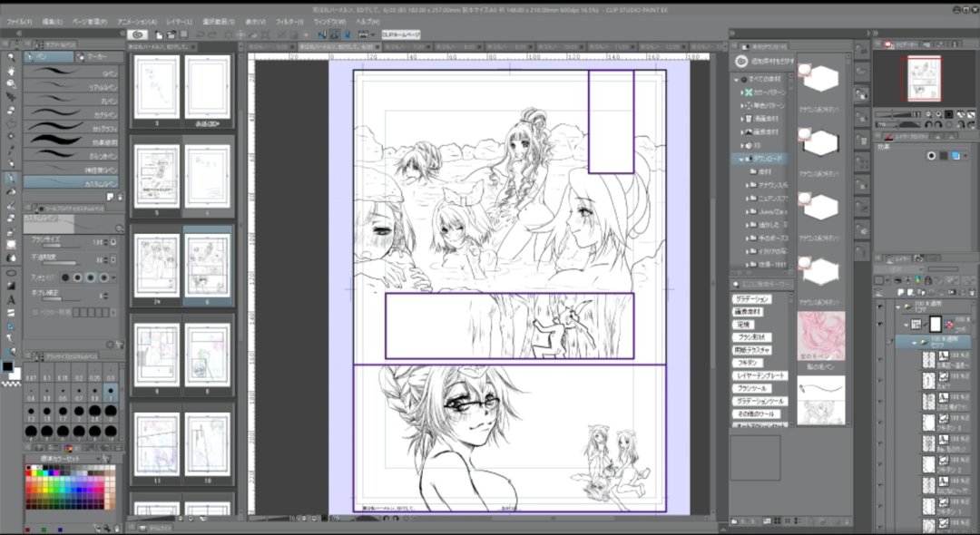This screenshot has height=535, width=980.
Task: Open the layer color dropdown arrow
Action: (x=965, y=155)
